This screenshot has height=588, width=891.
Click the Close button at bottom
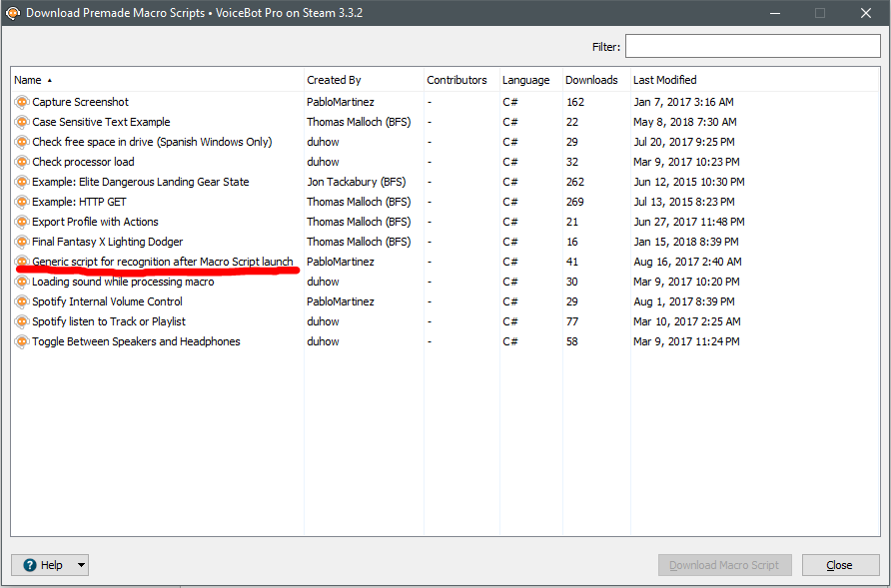[x=839, y=565]
